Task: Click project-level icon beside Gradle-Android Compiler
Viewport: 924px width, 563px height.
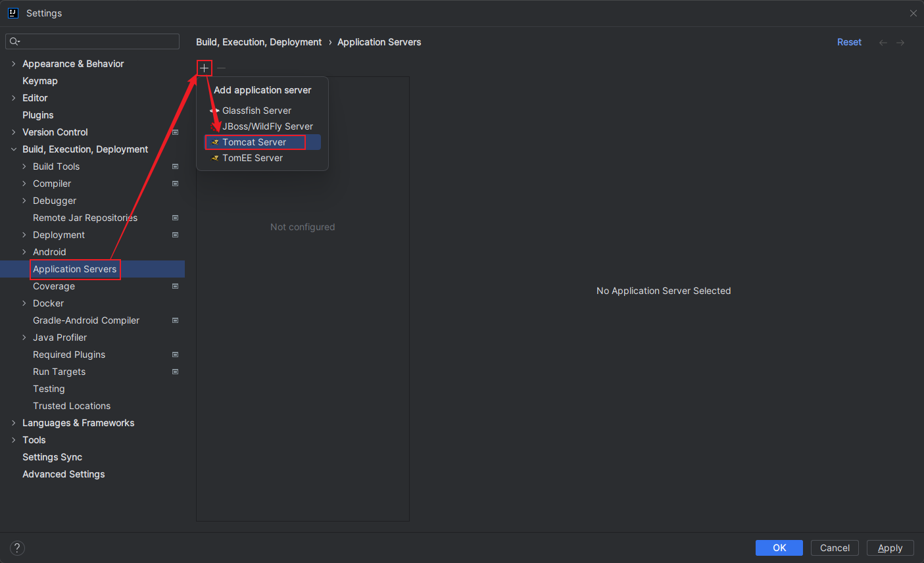Action: 176,320
